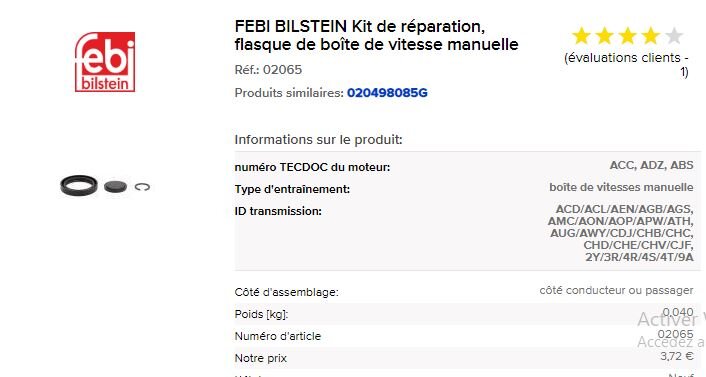Click the first rating star
The image size is (706, 377).
(581, 36)
